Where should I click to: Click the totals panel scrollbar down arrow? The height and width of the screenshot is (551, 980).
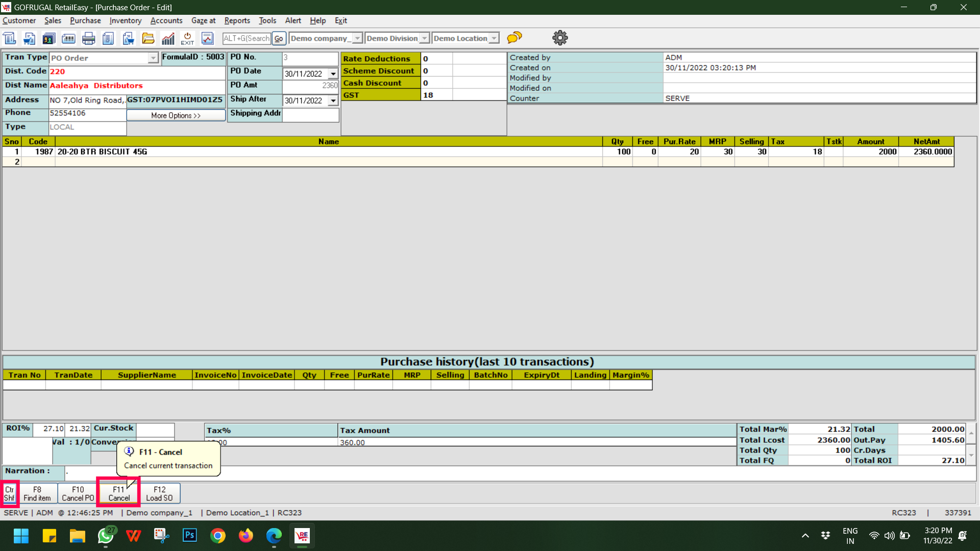point(971,455)
